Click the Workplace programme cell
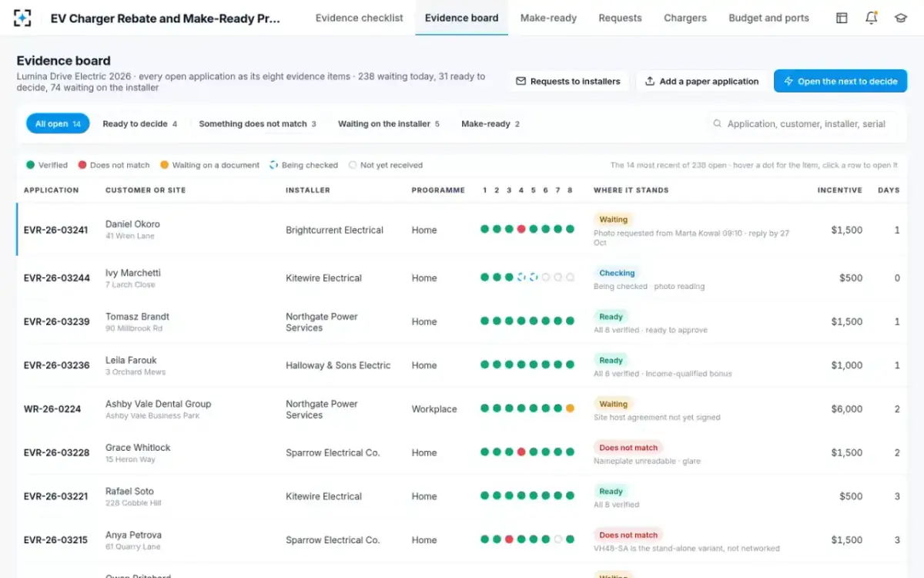 click(434, 409)
